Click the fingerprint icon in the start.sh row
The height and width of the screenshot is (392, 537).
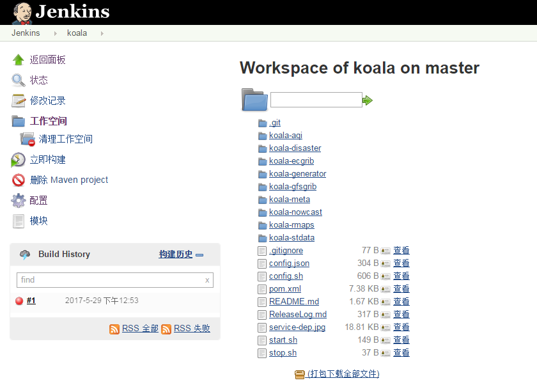point(385,341)
